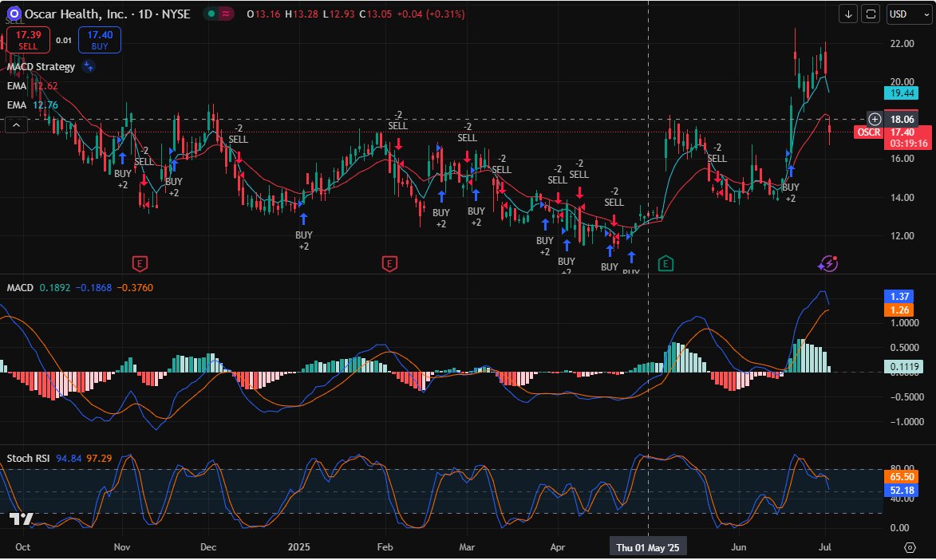Viewport: 936px width, 560px height.
Task: Click the BUY +2 signal in late June
Action: [x=790, y=193]
